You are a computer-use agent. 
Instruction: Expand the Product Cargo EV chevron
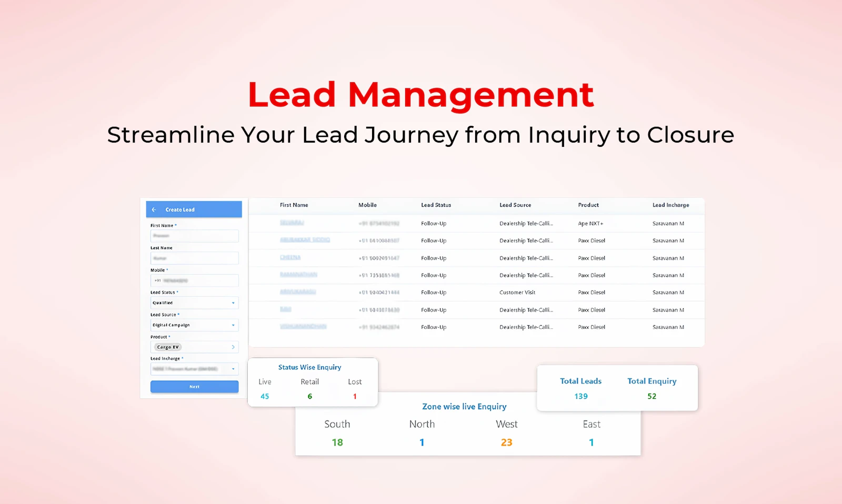point(233,347)
